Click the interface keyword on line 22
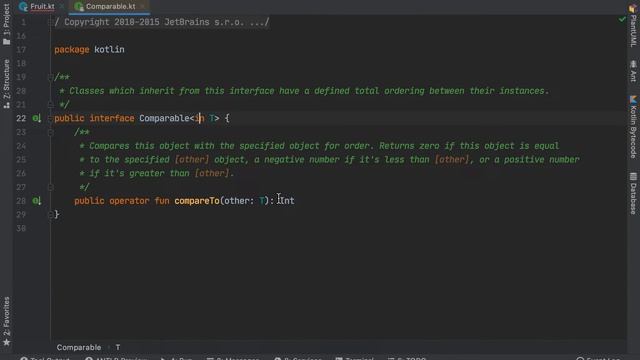 pyautogui.click(x=112, y=118)
